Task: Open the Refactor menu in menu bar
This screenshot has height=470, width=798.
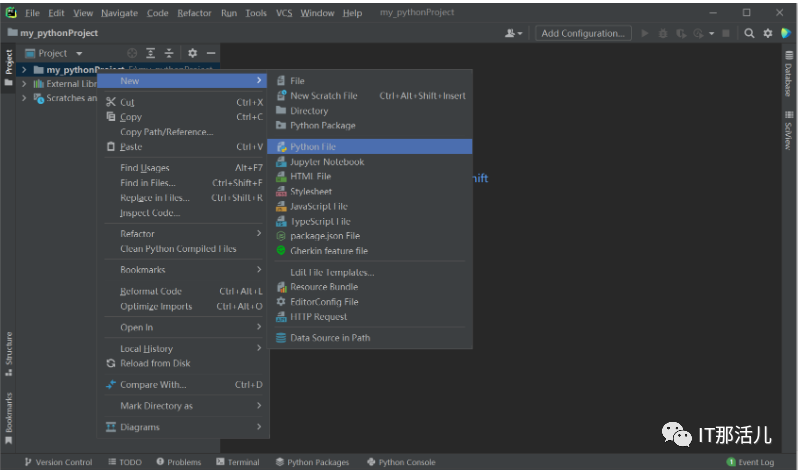Action: point(194,13)
